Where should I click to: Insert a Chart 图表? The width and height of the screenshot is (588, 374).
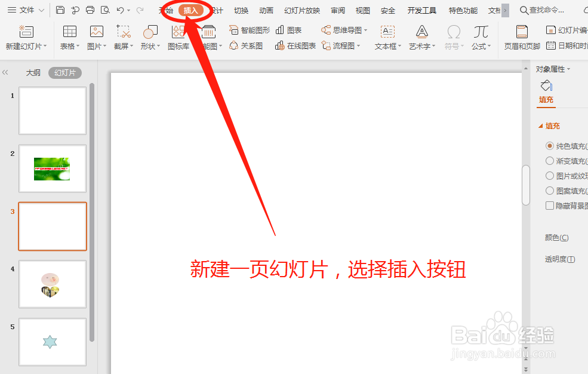pos(289,30)
